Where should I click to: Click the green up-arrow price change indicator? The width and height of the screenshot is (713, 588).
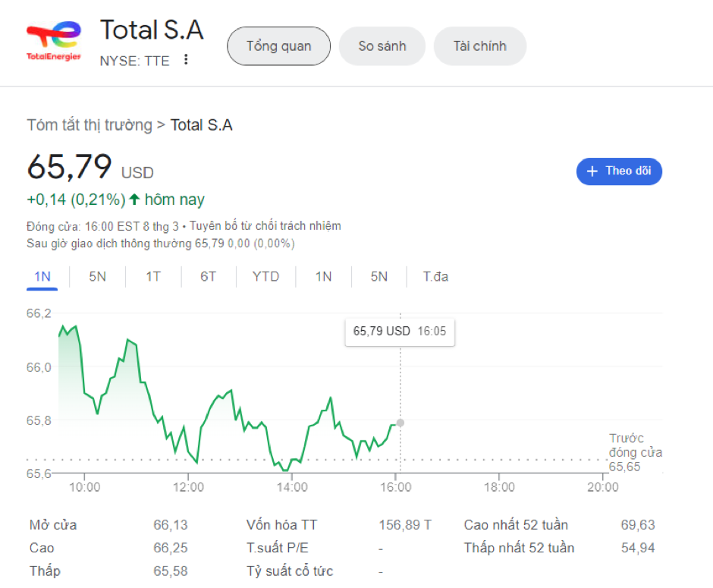tap(134, 200)
